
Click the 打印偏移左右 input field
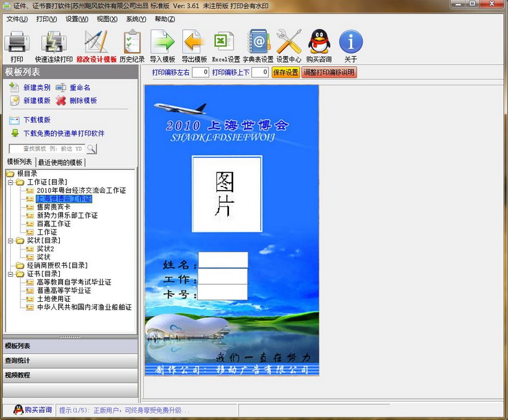click(200, 72)
